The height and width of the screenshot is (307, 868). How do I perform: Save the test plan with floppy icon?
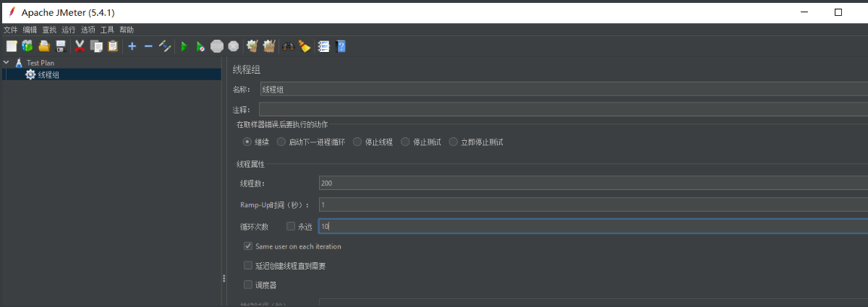point(61,46)
